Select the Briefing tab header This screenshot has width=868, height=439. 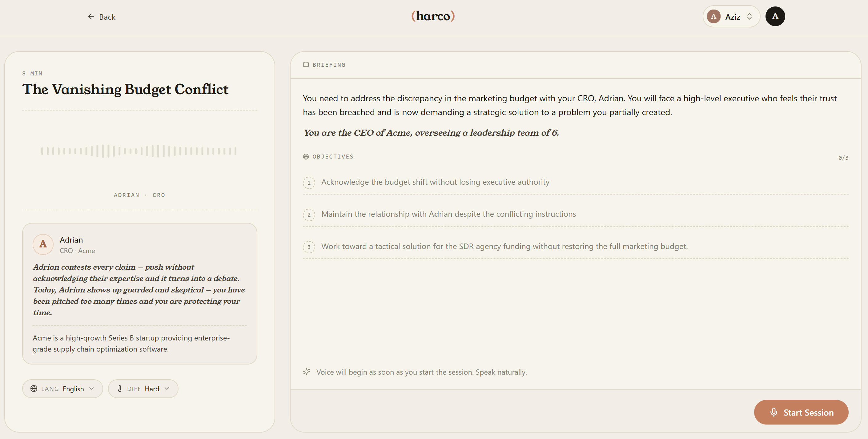pyautogui.click(x=324, y=65)
